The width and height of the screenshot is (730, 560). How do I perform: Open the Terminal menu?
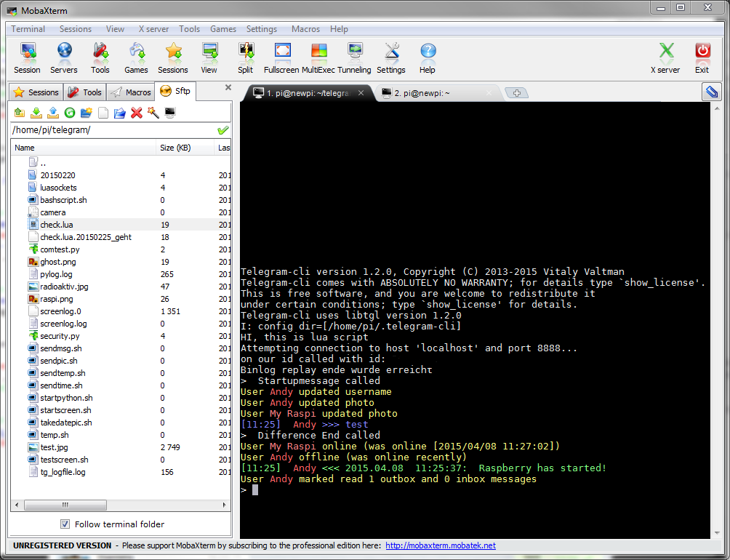28,29
